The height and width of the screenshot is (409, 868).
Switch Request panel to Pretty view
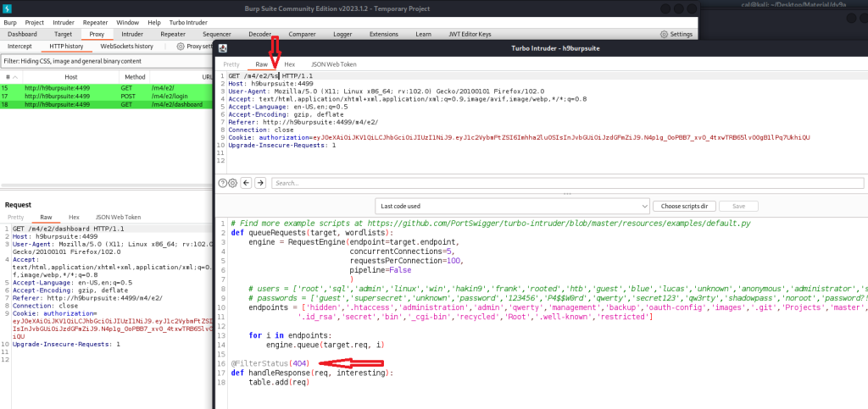(x=16, y=218)
